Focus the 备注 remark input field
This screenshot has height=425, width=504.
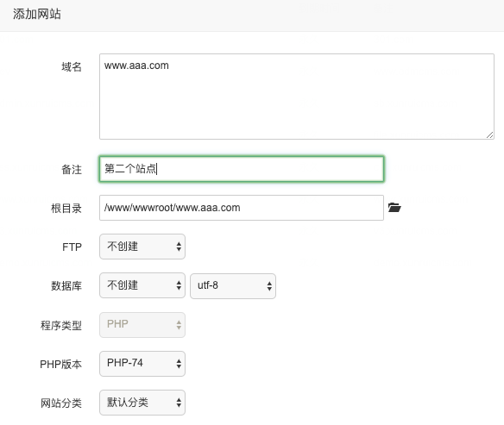[x=242, y=169]
